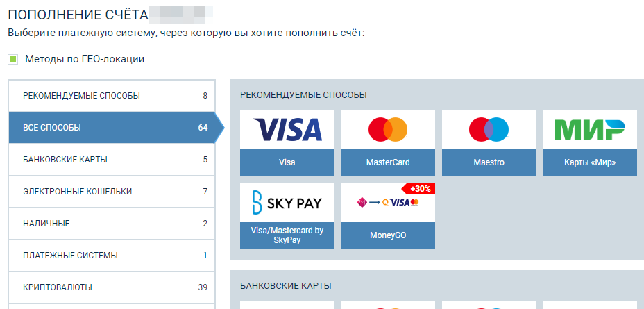Screen dimensions: 644x309
Task: Select the Все способы category
Action: (x=111, y=128)
